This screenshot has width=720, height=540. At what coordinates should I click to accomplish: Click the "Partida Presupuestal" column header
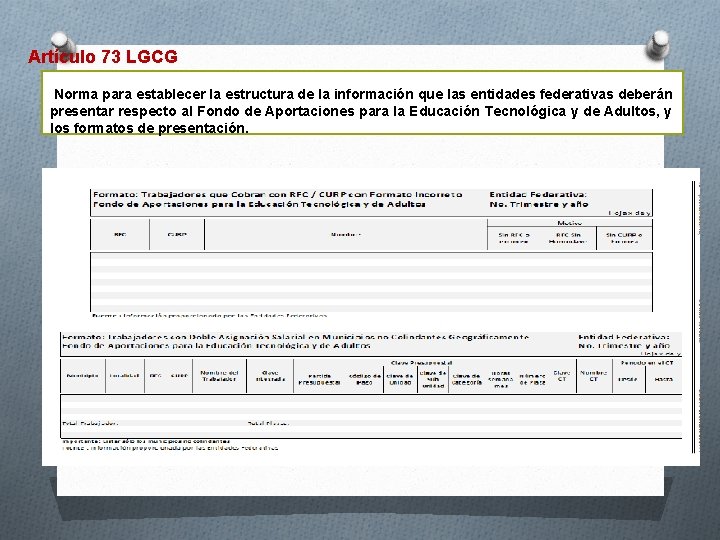320,379
